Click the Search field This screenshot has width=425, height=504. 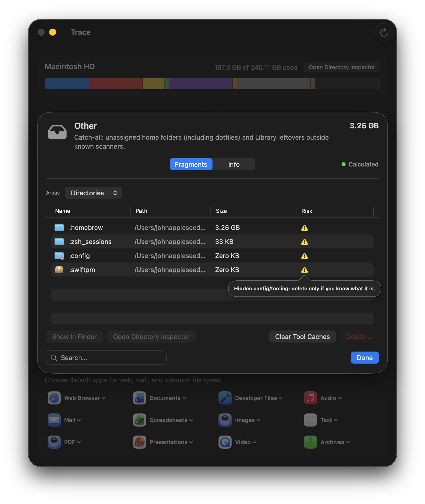pyautogui.click(x=106, y=358)
